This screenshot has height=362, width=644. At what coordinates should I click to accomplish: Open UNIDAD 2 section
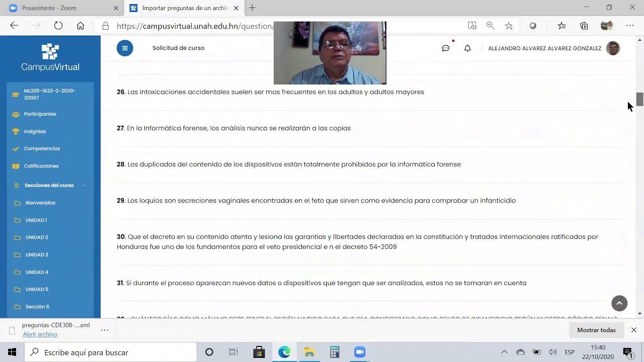coord(37,237)
